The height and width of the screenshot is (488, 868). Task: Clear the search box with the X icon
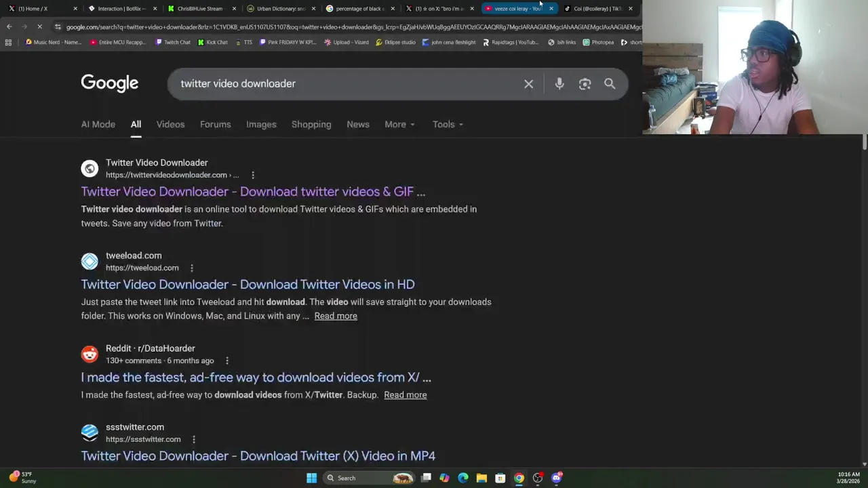coord(528,84)
